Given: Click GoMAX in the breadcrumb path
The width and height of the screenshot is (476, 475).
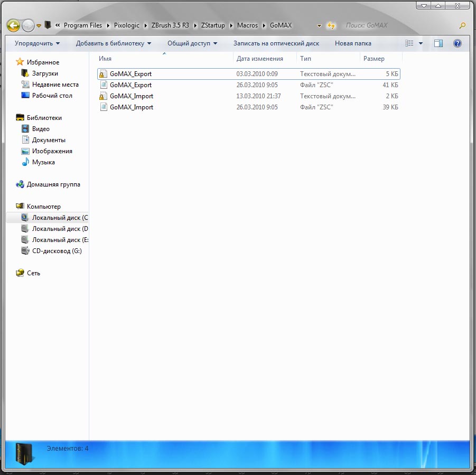Looking at the screenshot, I should point(281,25).
